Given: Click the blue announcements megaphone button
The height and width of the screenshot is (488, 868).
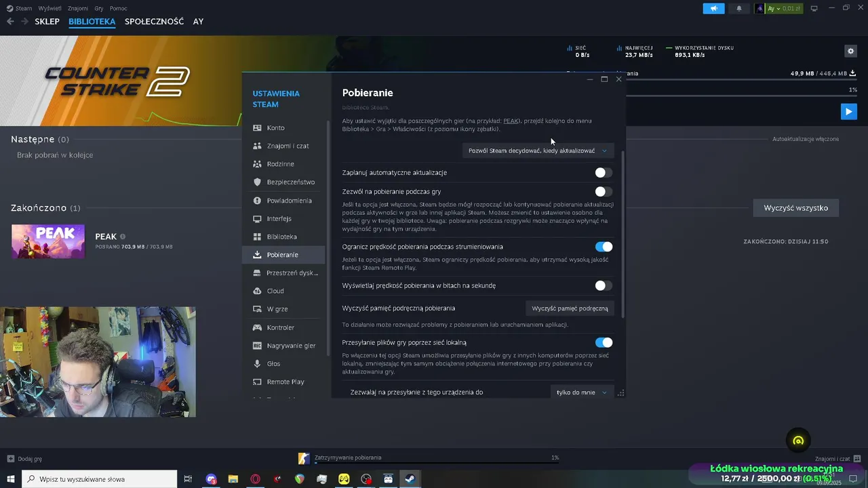Looking at the screenshot, I should tap(713, 8).
